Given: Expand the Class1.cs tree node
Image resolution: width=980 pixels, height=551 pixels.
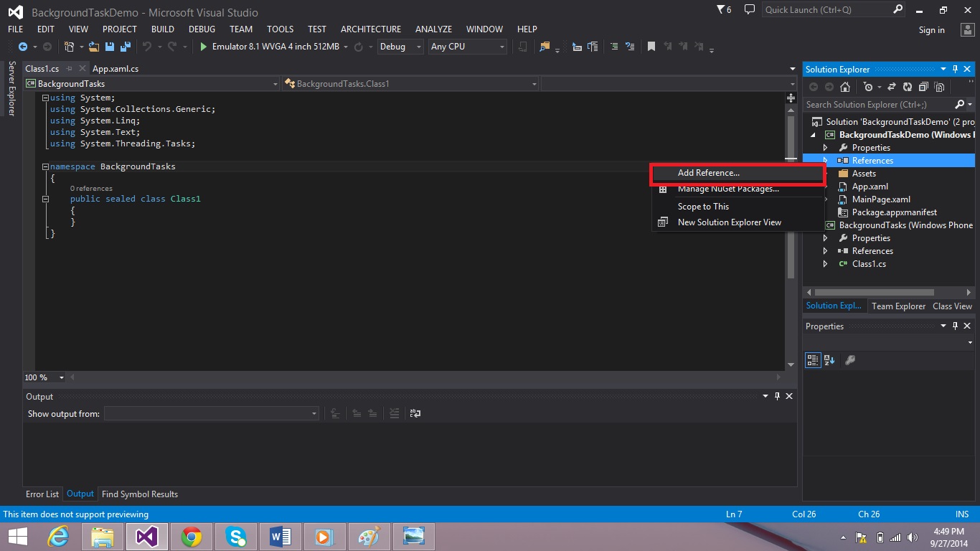Looking at the screenshot, I should (x=826, y=264).
